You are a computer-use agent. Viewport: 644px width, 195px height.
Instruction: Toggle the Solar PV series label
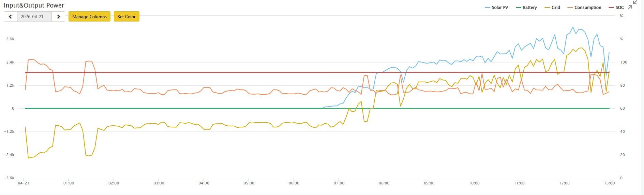click(500, 8)
